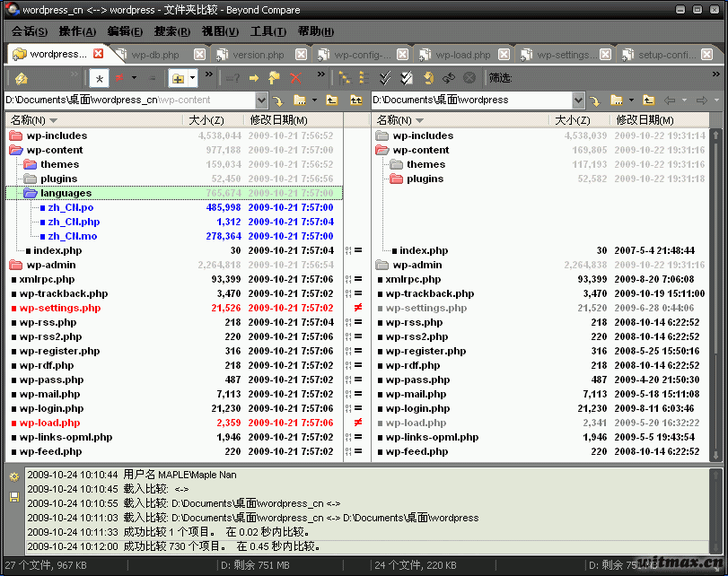728x576 pixels.
Task: Click the both-sides up-level folder icon
Action: tap(356, 100)
